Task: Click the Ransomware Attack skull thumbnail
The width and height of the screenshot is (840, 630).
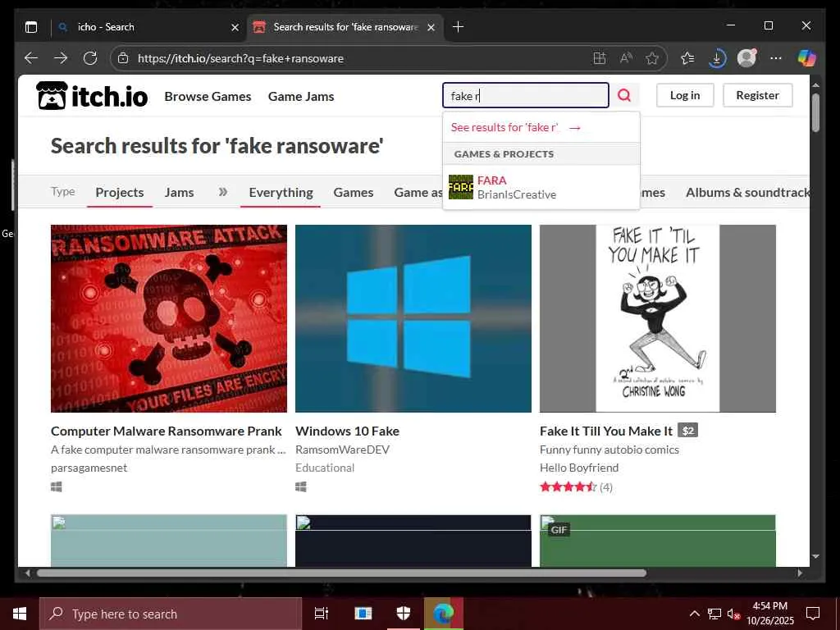Action: (169, 318)
